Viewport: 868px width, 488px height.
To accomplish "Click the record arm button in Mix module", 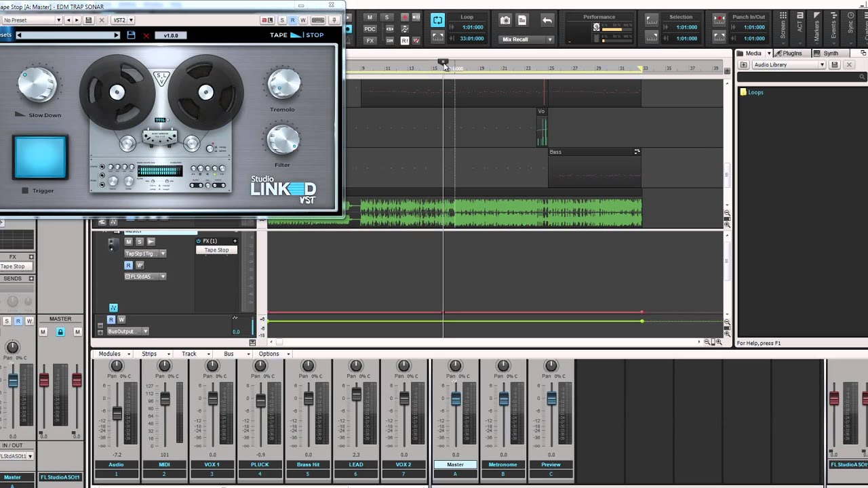I will [405, 17].
